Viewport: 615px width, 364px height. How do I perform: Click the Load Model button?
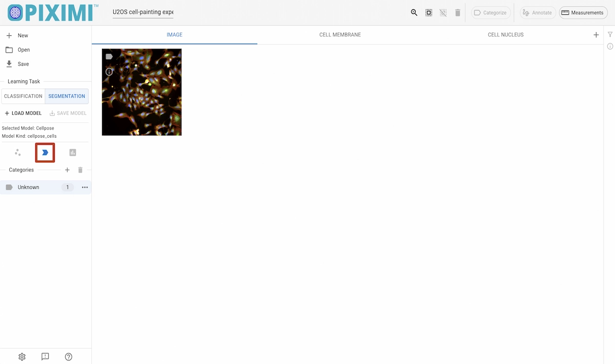click(23, 113)
